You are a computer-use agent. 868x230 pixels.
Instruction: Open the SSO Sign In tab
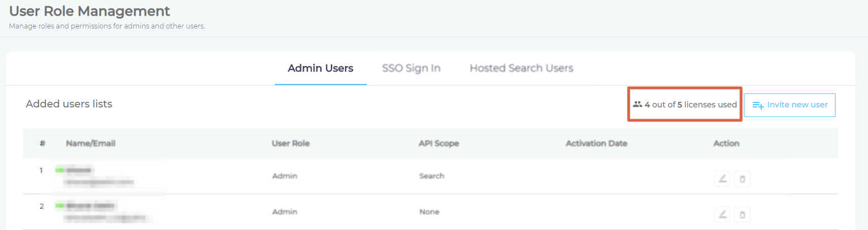coord(411,68)
